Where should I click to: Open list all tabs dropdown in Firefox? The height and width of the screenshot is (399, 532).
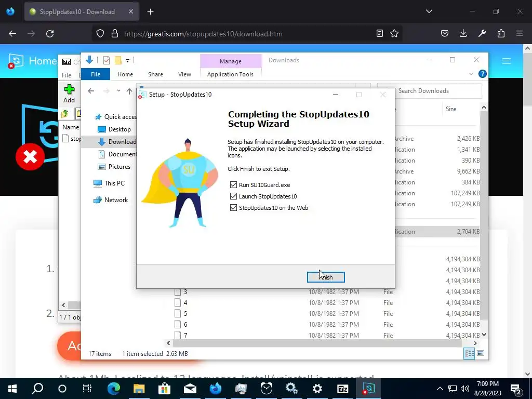(x=429, y=11)
